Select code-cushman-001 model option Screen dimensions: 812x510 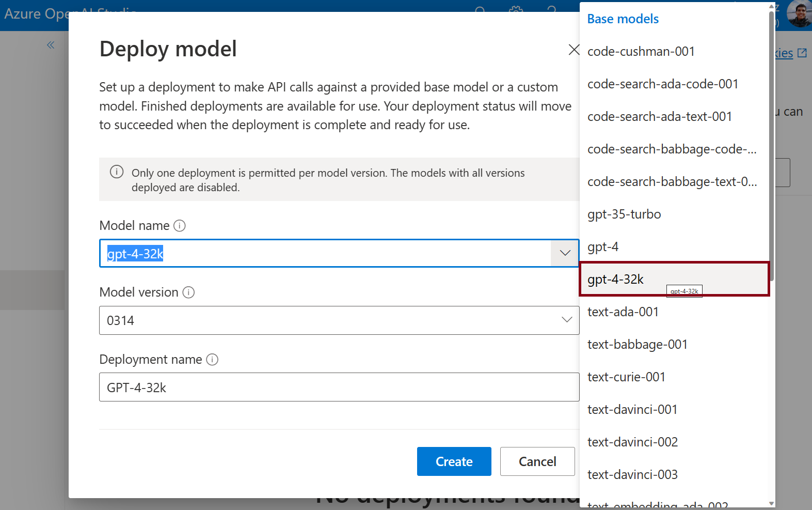[x=641, y=52]
